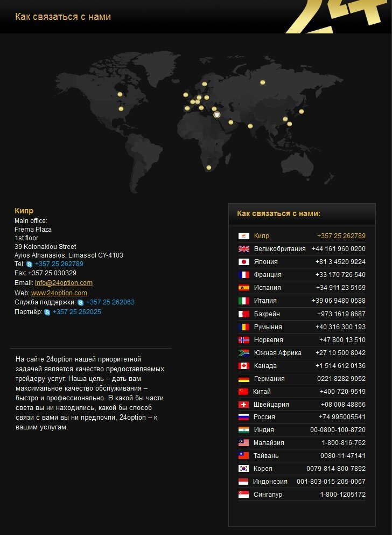Image resolution: width=392 pixels, height=535 pixels.
Task: Click the Italy flag icon
Action: [x=244, y=301]
